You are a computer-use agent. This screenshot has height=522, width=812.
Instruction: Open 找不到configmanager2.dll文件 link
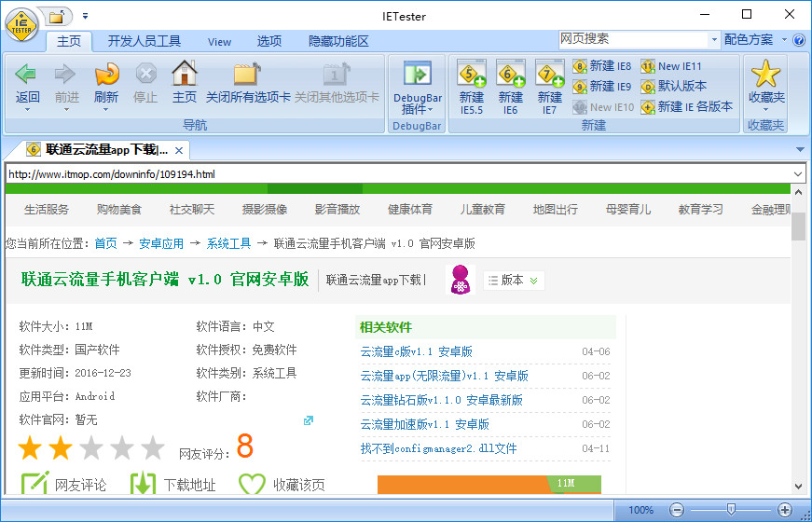[x=438, y=448]
